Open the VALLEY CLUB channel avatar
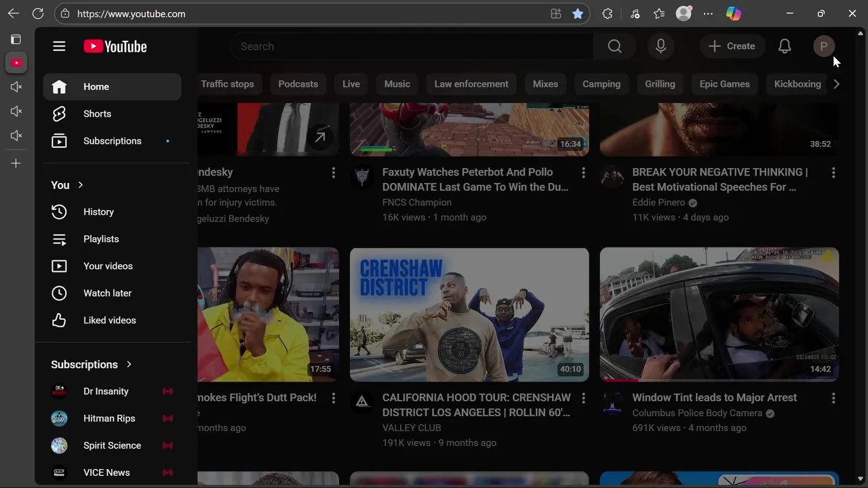Image resolution: width=868 pixels, height=488 pixels. (x=362, y=403)
